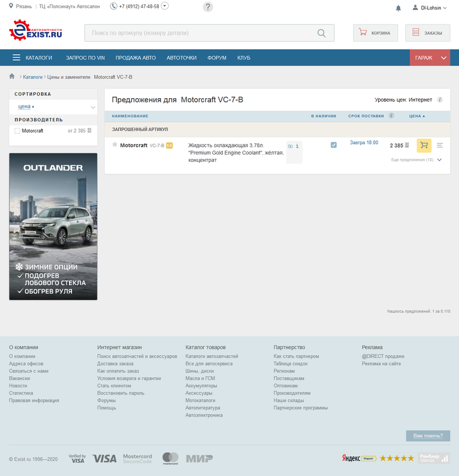Open Продажа авто menu item
Image resolution: width=459 pixels, height=476 pixels.
(x=136, y=58)
